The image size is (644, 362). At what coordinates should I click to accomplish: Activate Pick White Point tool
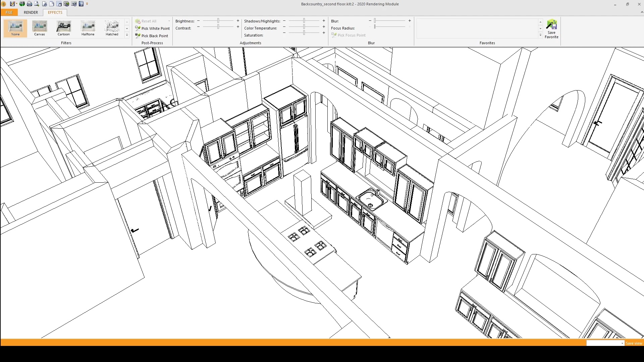click(153, 28)
